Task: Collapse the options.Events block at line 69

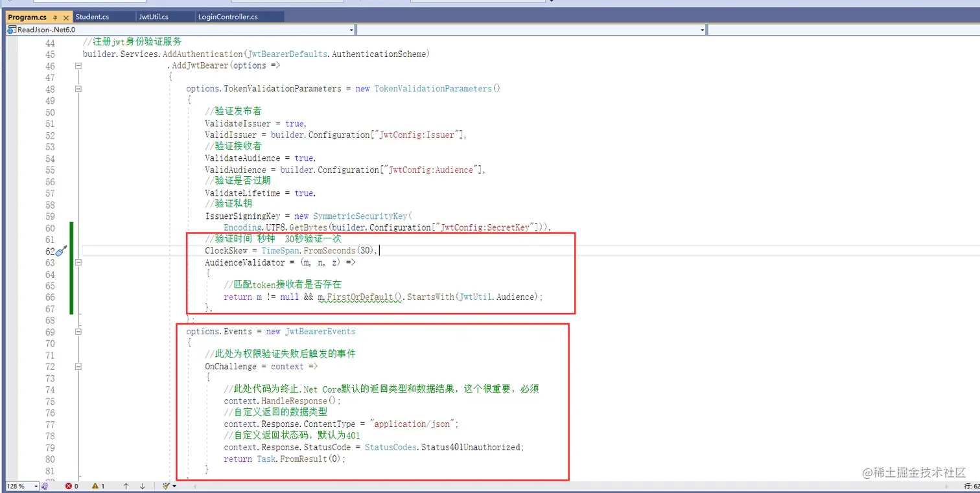Action: 78,332
